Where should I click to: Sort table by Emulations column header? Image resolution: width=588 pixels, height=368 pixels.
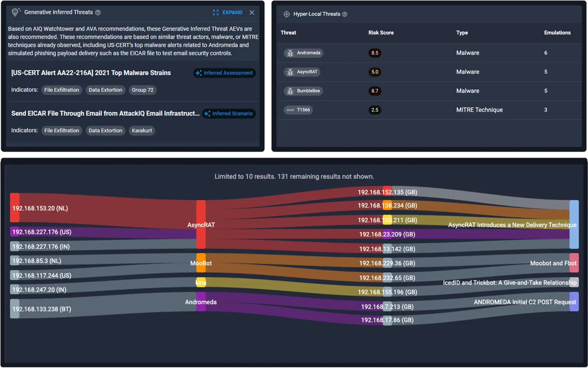tap(557, 33)
